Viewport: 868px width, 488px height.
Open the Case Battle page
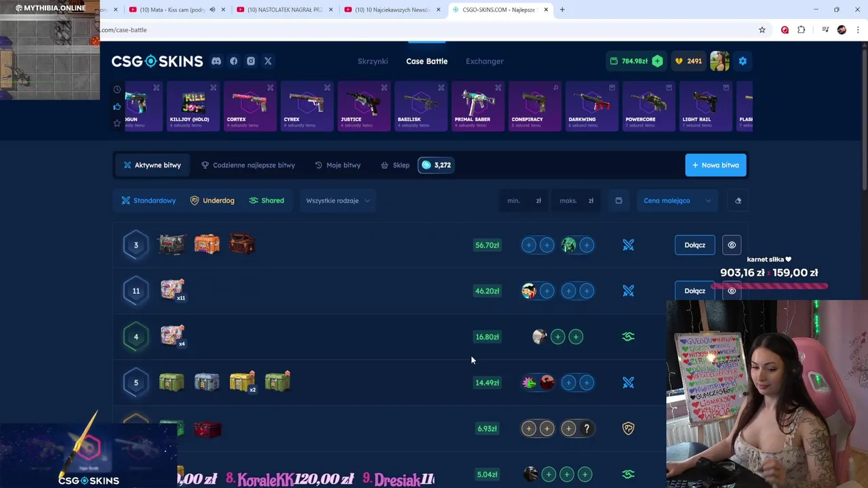tap(427, 61)
